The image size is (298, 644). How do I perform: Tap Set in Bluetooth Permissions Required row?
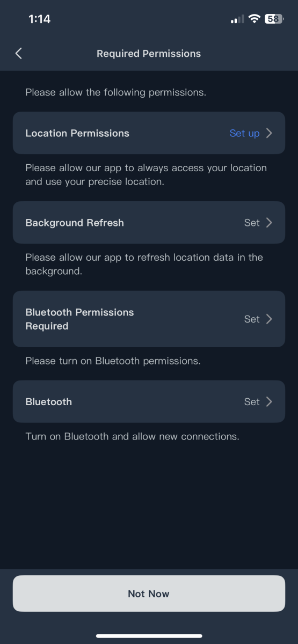[x=252, y=319]
